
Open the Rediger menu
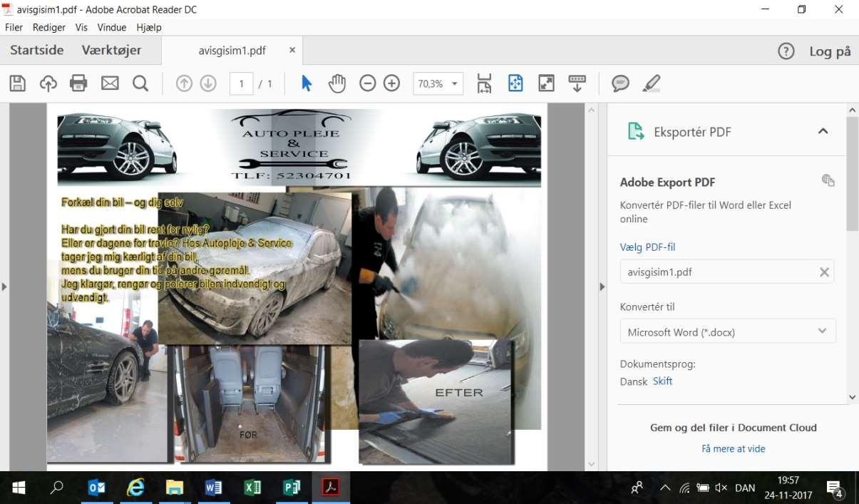pos(49,27)
